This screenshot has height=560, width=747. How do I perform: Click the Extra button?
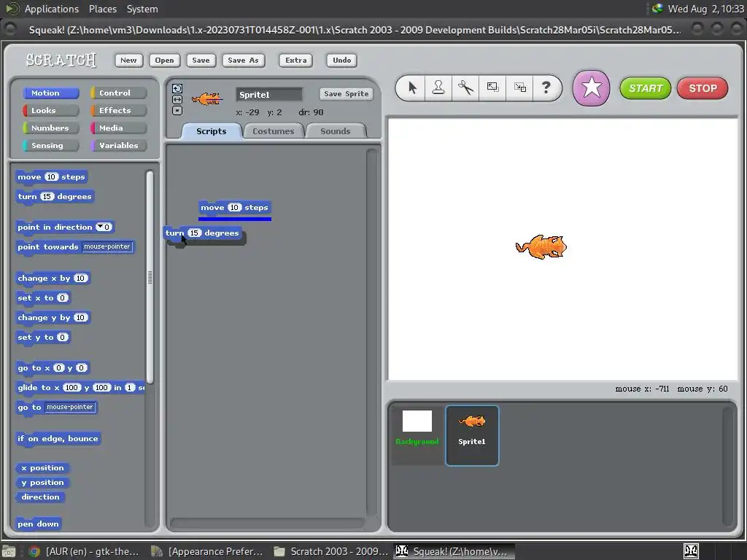click(x=296, y=60)
